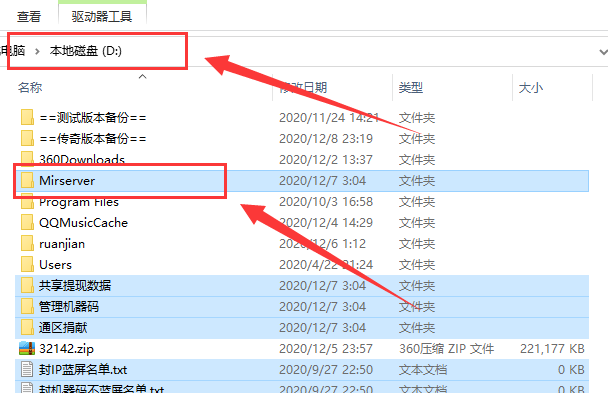Select the QQMusicCache folder name
Screen dimensions: 608x393
(x=83, y=222)
